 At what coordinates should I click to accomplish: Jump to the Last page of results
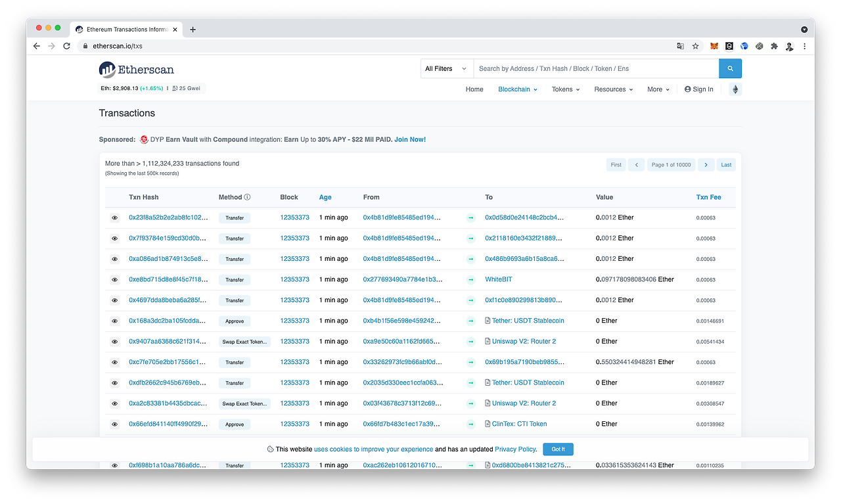(x=726, y=165)
